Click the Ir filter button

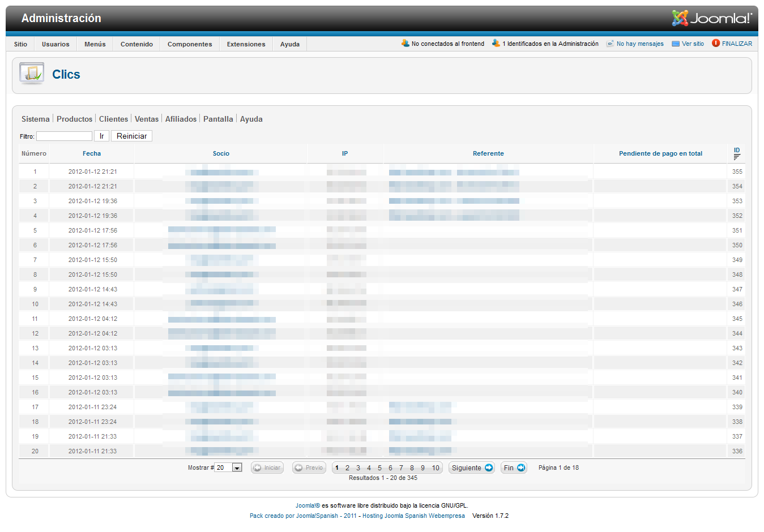click(x=101, y=136)
